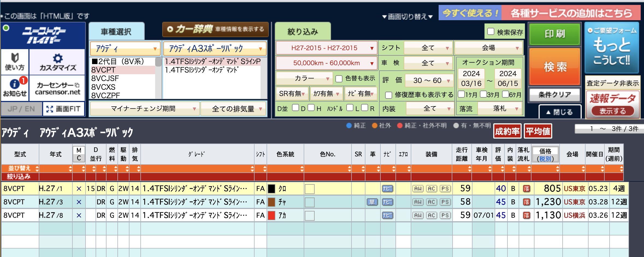
Task: Click AW icon in the first result row
Action: click(418, 189)
